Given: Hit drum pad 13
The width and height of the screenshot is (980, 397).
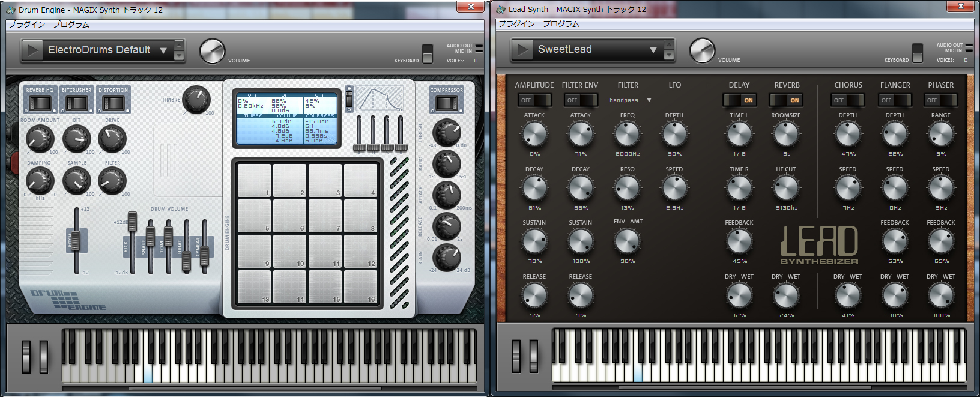Looking at the screenshot, I should 253,287.
